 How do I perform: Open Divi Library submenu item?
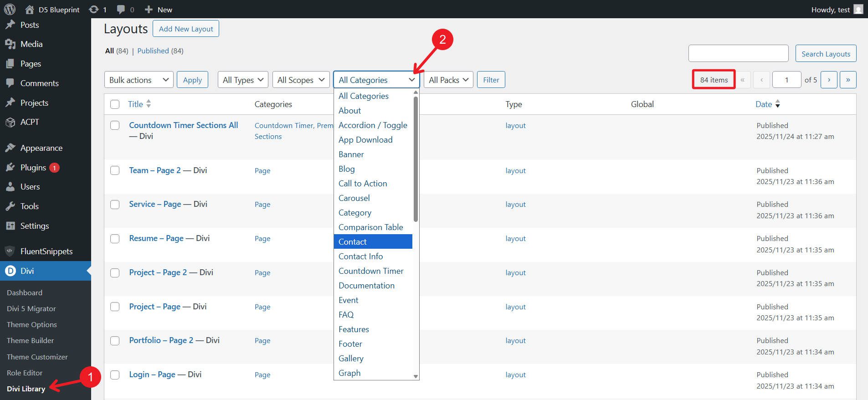[x=26, y=389]
